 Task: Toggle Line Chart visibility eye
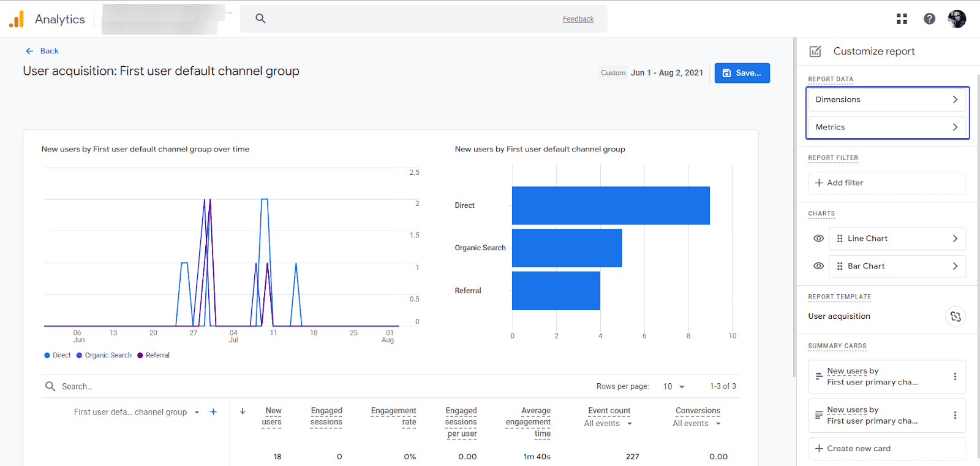(818, 239)
